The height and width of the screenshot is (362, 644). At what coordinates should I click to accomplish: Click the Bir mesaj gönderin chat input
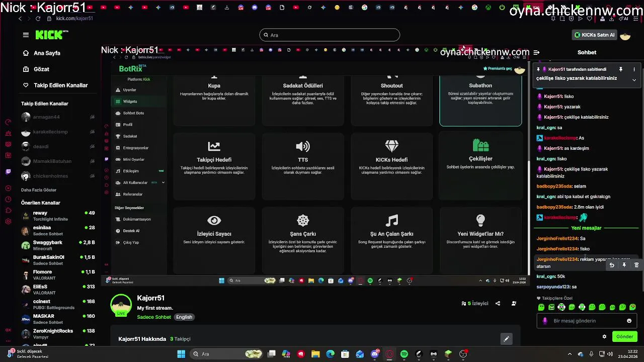[x=586, y=321]
